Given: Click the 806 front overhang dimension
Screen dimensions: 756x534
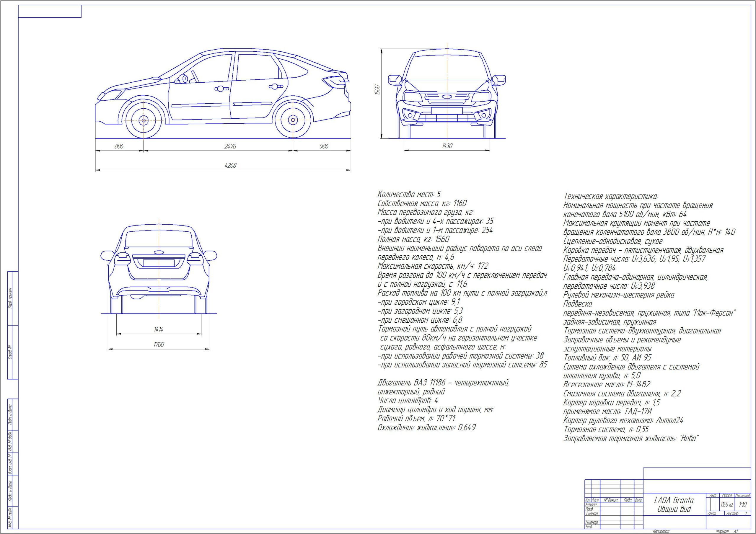Looking at the screenshot, I should click(x=119, y=146).
